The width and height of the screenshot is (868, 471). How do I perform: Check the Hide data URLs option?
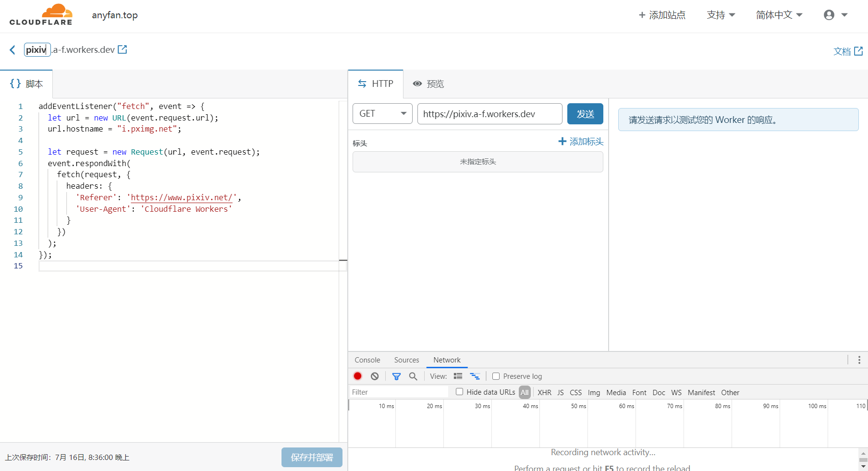[x=459, y=392]
